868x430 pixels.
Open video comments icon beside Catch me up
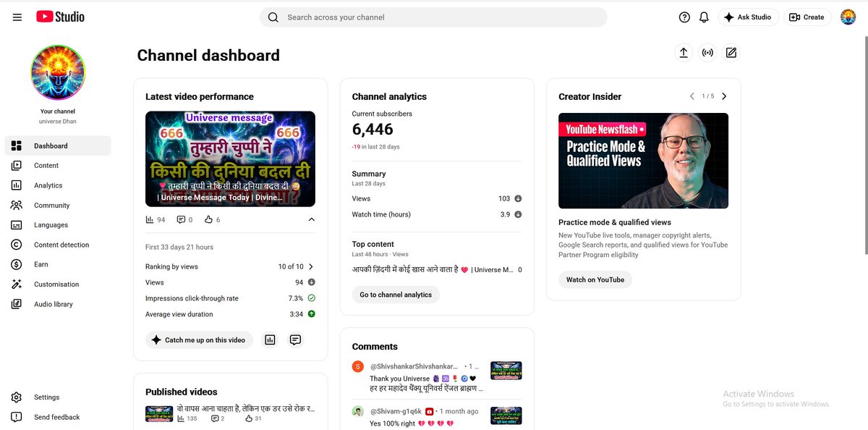295,340
